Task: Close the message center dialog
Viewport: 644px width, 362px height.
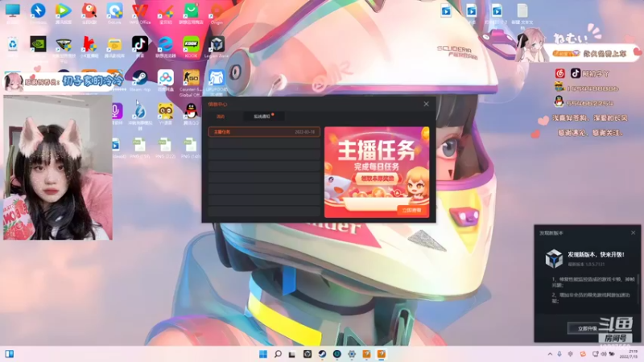Action: coord(427,104)
